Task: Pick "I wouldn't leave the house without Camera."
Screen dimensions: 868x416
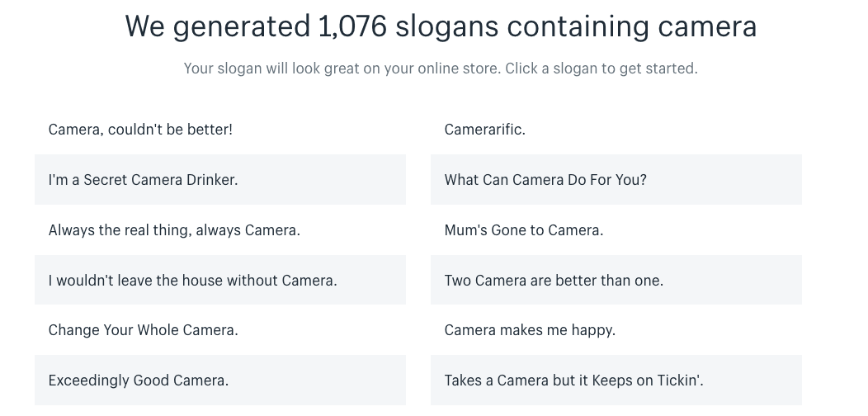Action: pos(192,281)
